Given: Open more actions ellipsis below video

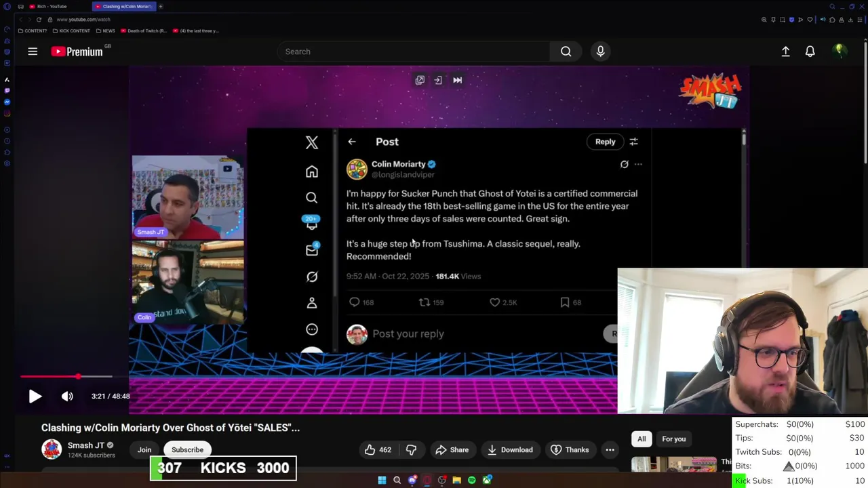Looking at the screenshot, I should click(x=610, y=449).
